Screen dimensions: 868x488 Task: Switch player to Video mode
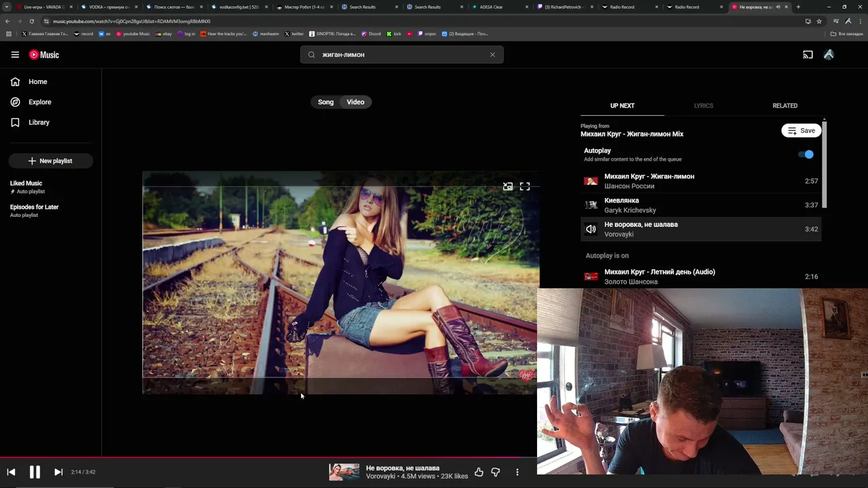355,102
